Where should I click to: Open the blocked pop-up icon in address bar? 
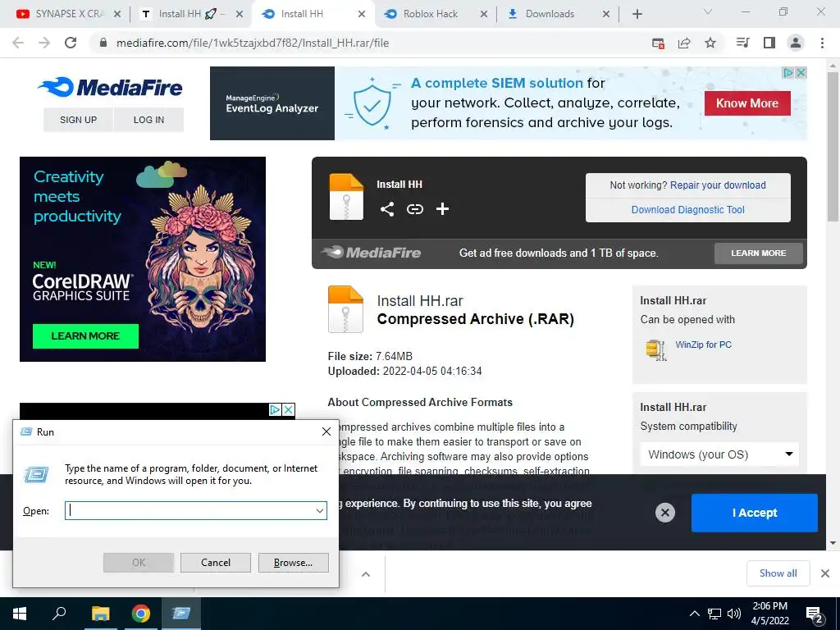click(658, 43)
